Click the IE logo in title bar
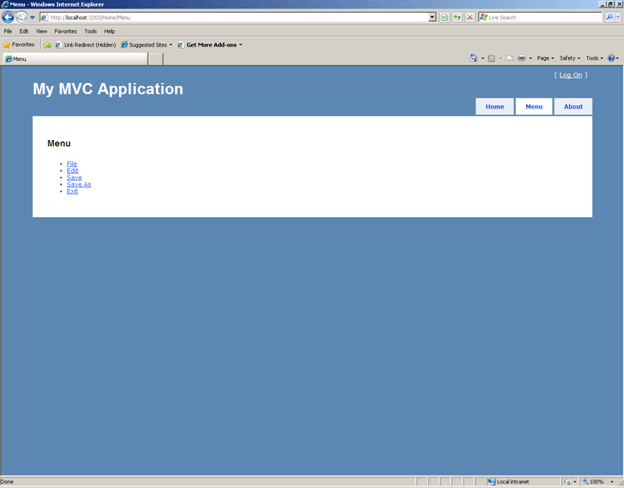The width and height of the screenshot is (624, 488). [5, 4]
